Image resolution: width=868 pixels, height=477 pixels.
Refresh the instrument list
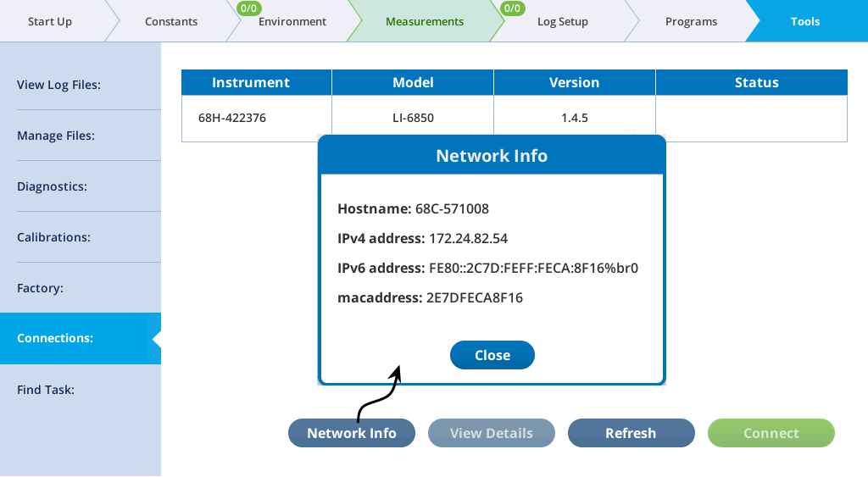point(631,433)
